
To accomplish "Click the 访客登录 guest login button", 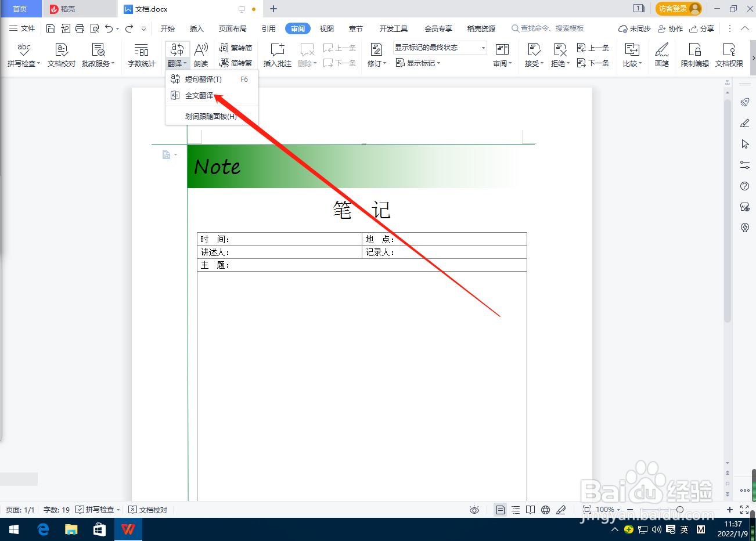I will (x=679, y=9).
